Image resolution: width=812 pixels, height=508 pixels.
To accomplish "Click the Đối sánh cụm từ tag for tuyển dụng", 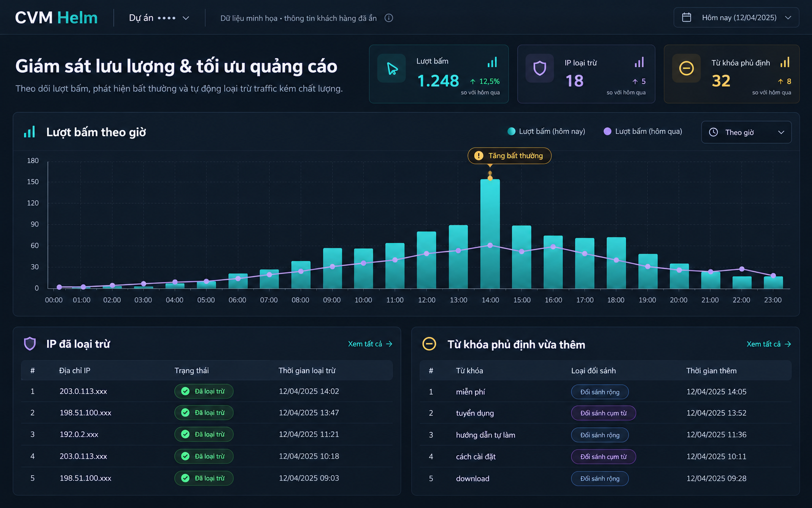I will [x=603, y=413].
